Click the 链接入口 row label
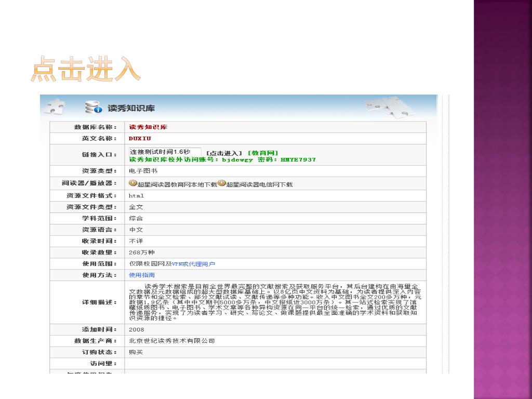The image size is (532, 399). (x=99, y=155)
